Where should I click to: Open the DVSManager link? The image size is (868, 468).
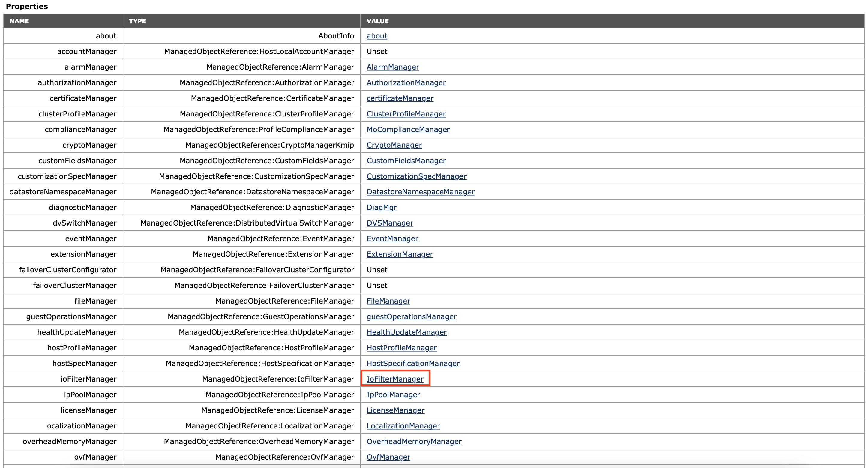(390, 223)
